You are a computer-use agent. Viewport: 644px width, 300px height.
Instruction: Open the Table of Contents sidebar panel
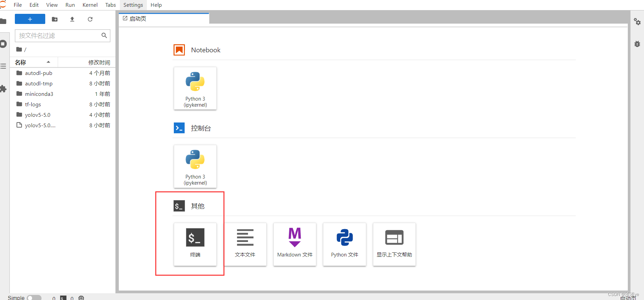coord(3,66)
